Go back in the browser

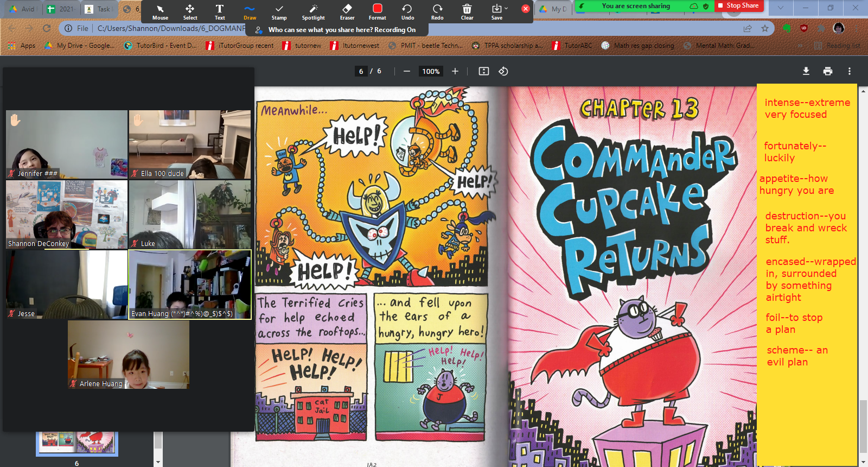tap(12, 28)
